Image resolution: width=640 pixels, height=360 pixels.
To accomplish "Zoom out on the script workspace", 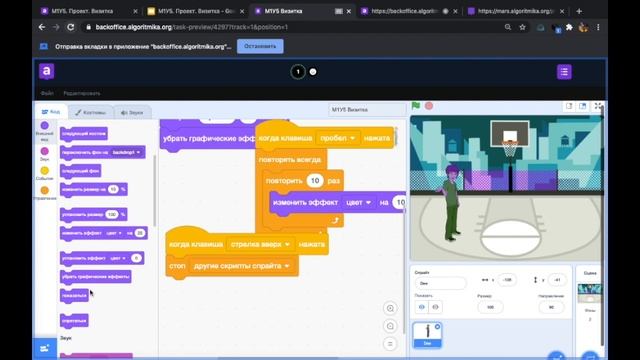I will point(390,326).
